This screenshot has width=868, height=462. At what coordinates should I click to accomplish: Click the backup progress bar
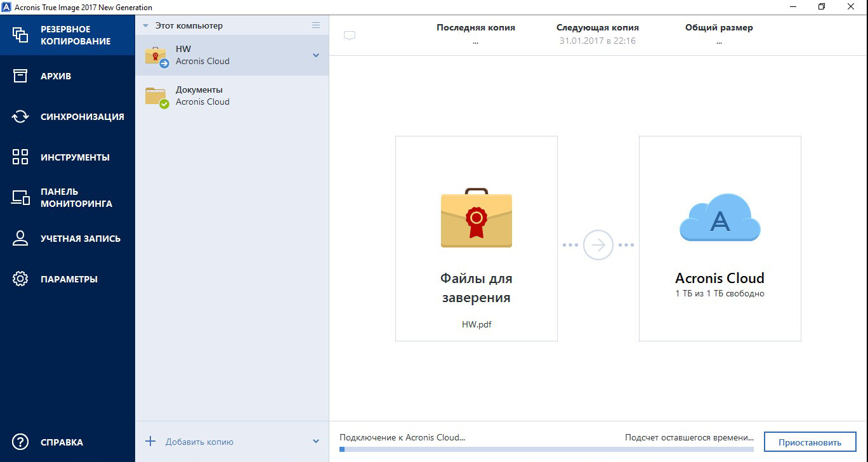click(x=546, y=449)
